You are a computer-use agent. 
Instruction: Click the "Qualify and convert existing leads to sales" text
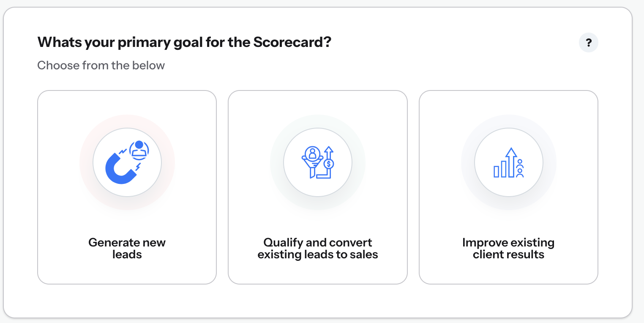[x=318, y=249]
